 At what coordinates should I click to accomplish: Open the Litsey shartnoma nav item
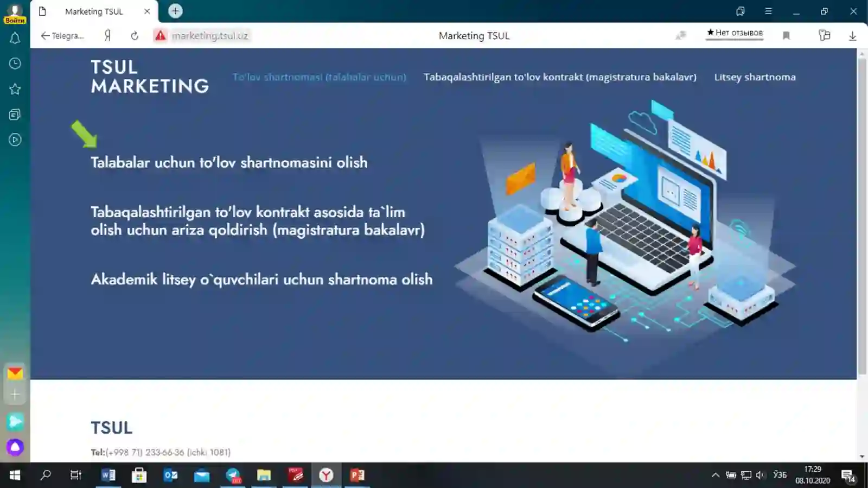(755, 77)
